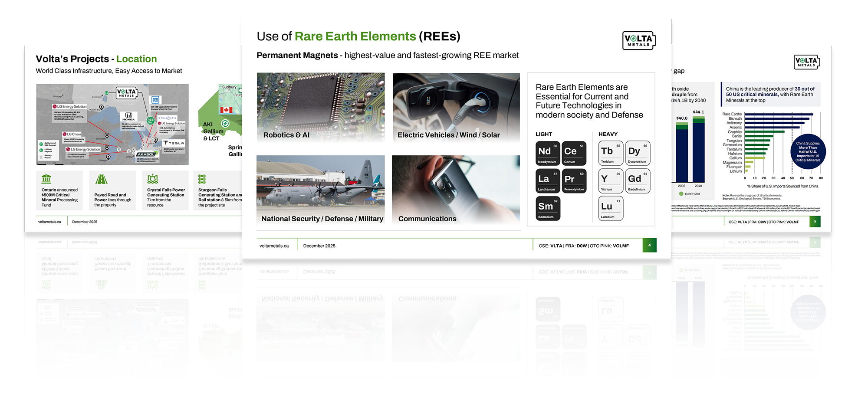Viewport: 868px width, 410px height.
Task: Click voltametals.ca link on center slide footer
Action: pyautogui.click(x=274, y=246)
